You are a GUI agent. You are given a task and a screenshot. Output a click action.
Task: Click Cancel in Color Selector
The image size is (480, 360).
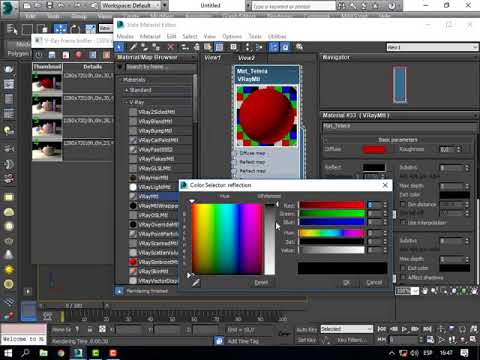click(x=374, y=283)
